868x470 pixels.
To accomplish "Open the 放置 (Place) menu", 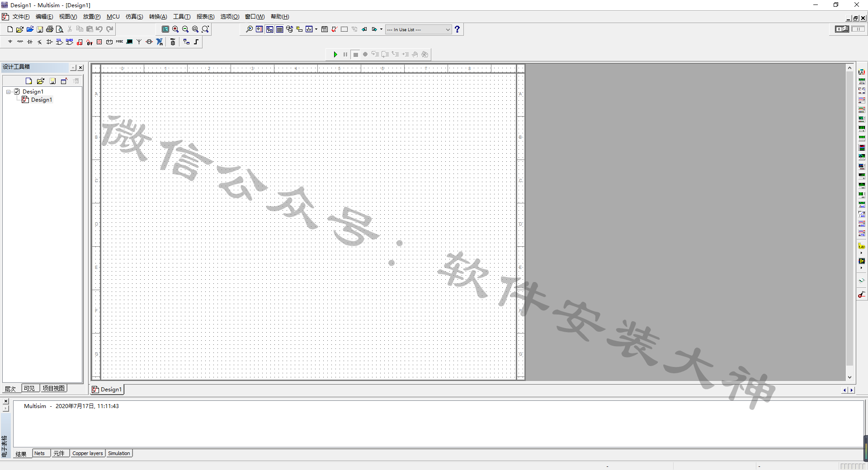I will 92,17.
